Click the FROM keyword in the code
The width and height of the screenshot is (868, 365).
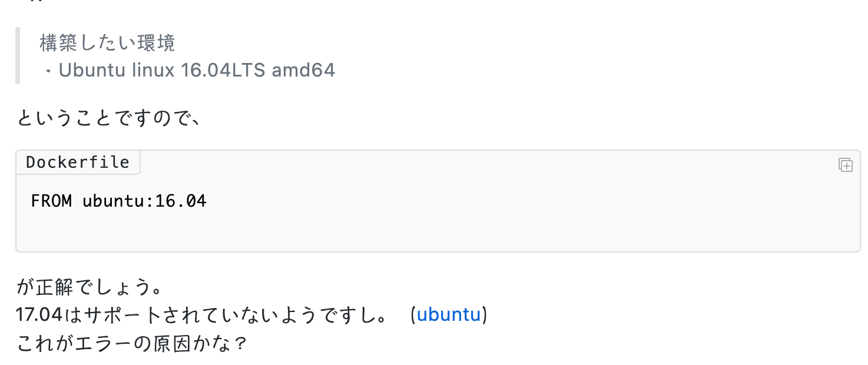[x=51, y=201]
